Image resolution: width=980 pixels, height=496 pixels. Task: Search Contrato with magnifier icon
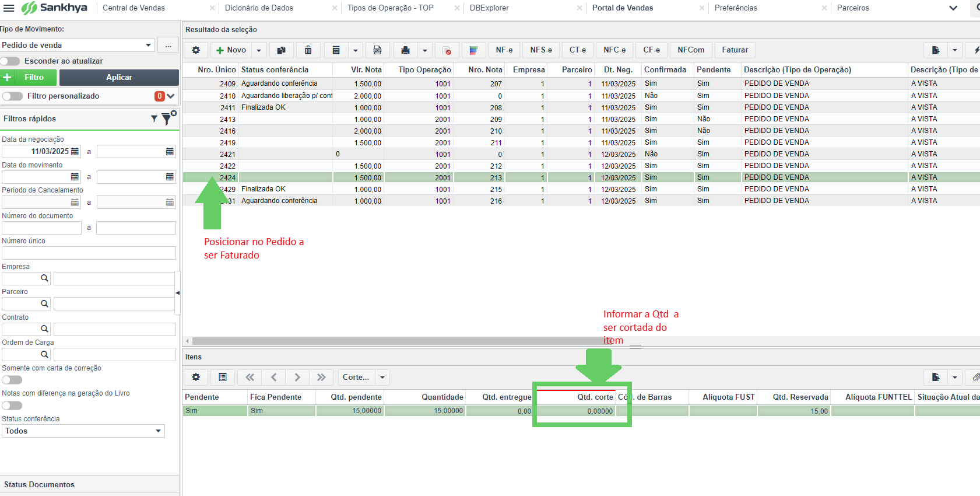[x=44, y=329]
